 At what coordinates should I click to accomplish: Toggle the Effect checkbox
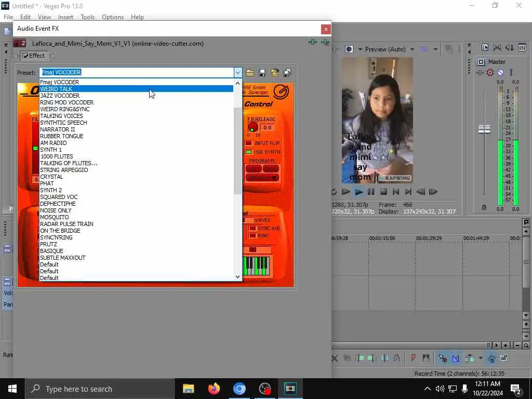pyautogui.click(x=26, y=56)
